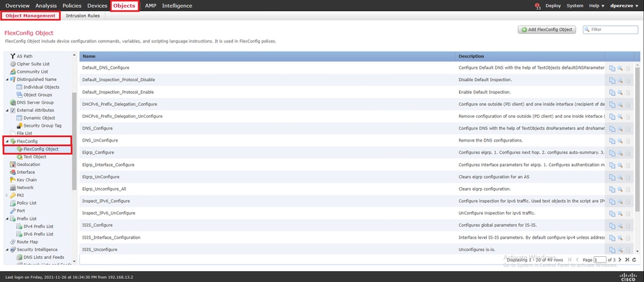View the DNS_Configure object
644x282 pixels.
[x=620, y=129]
